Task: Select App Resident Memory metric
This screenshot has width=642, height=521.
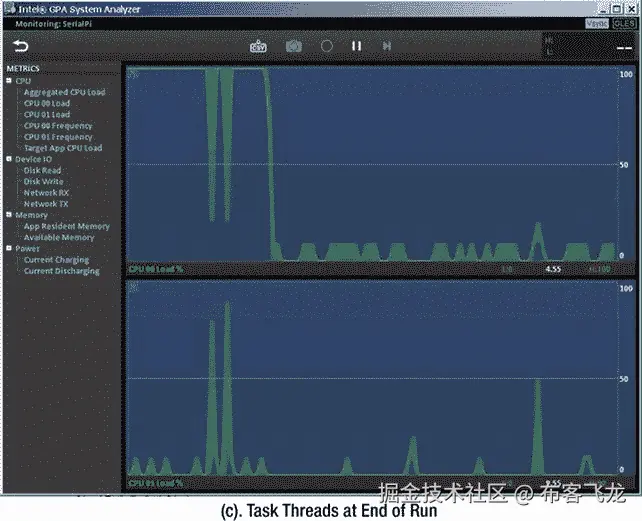Action: coord(66,226)
